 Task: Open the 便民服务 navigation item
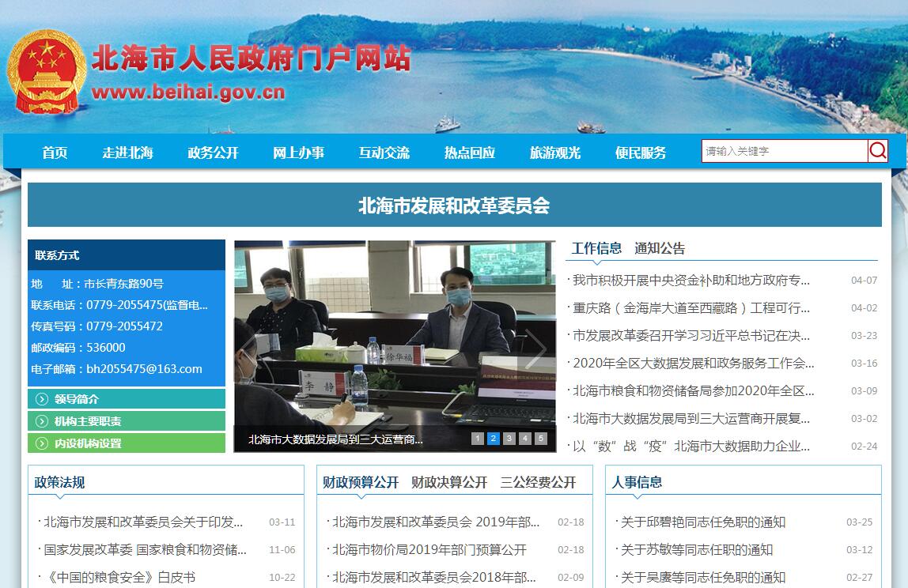pos(641,153)
